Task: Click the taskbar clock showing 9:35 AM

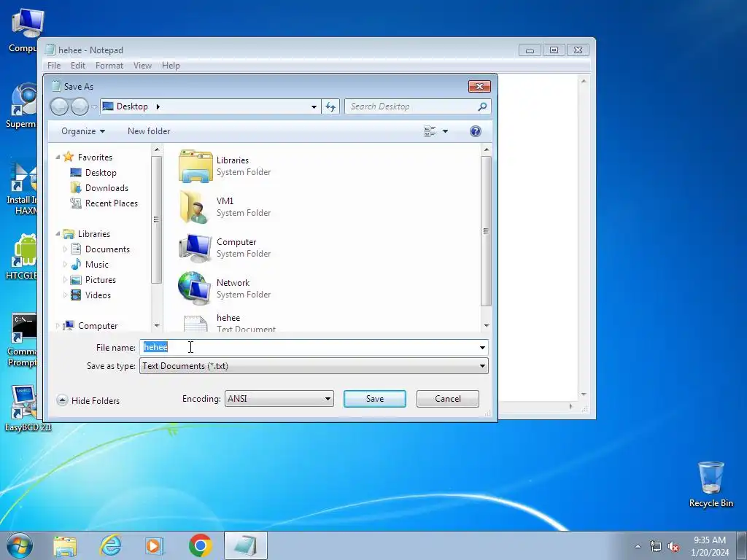Action: tap(710, 546)
